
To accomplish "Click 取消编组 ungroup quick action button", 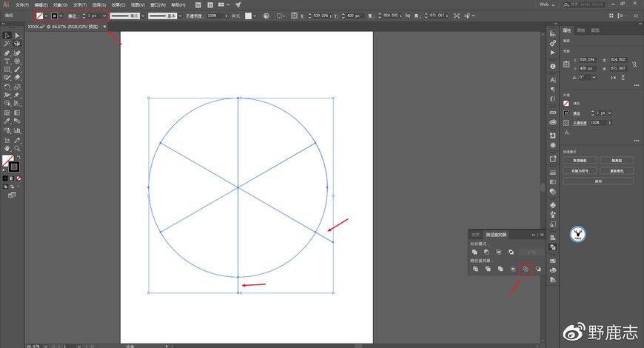I will 580,161.
